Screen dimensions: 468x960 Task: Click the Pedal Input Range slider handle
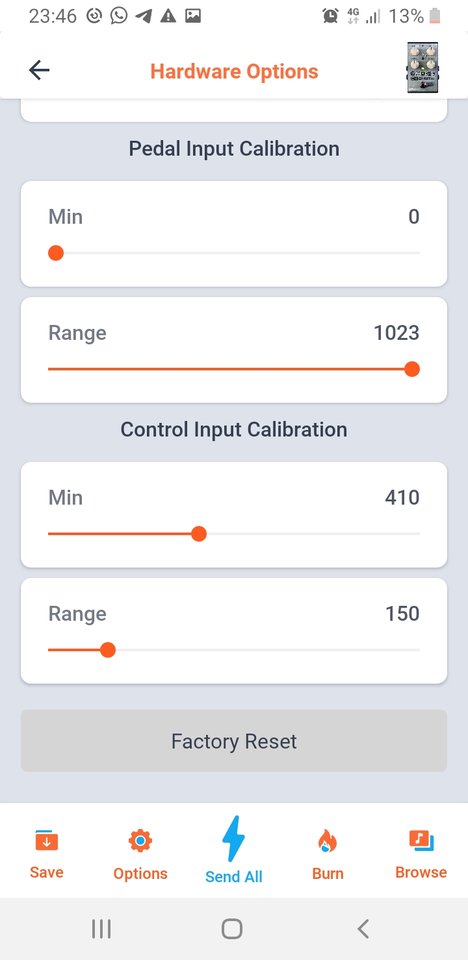[x=412, y=369]
